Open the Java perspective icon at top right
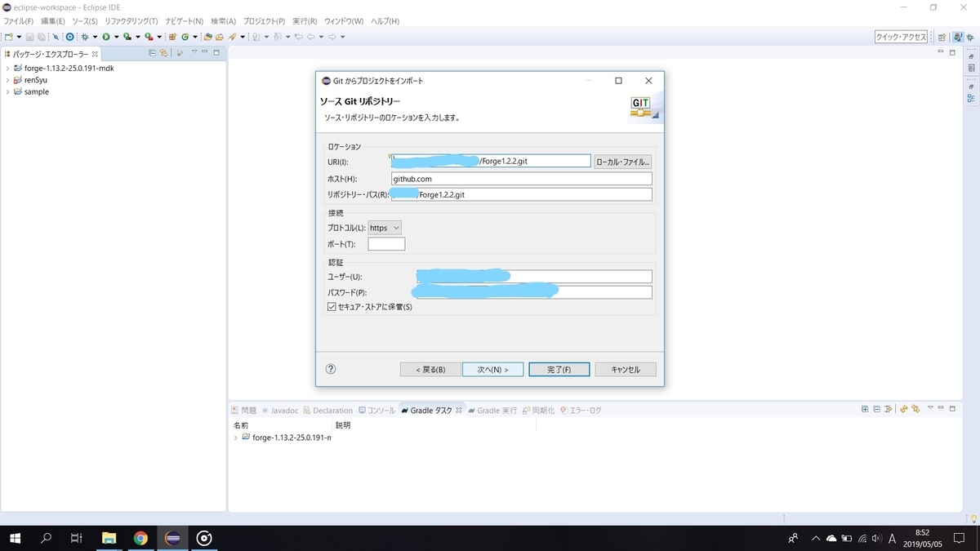 tap(958, 37)
